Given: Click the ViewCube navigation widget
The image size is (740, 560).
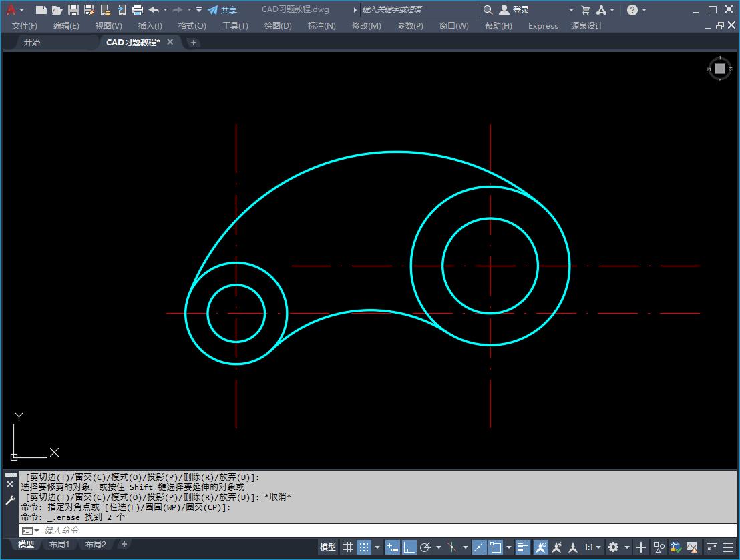Looking at the screenshot, I should click(719, 69).
